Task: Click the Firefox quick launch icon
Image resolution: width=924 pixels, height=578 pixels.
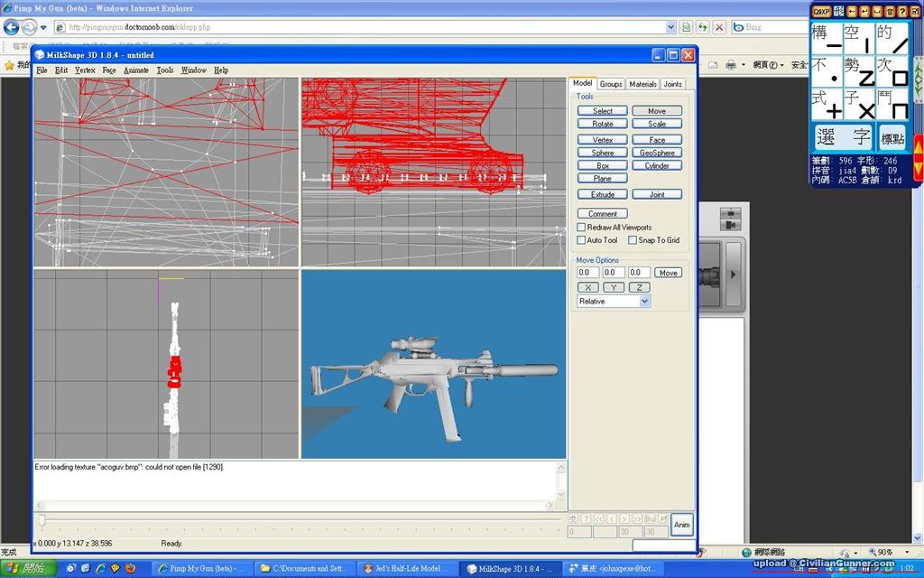Action: click(x=130, y=568)
